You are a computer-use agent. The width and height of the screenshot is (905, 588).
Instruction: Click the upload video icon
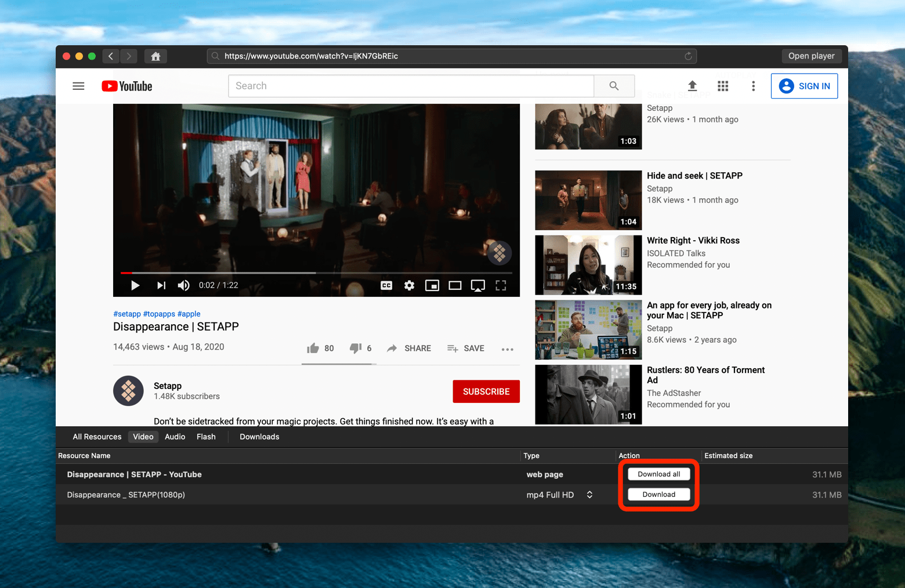coord(692,86)
